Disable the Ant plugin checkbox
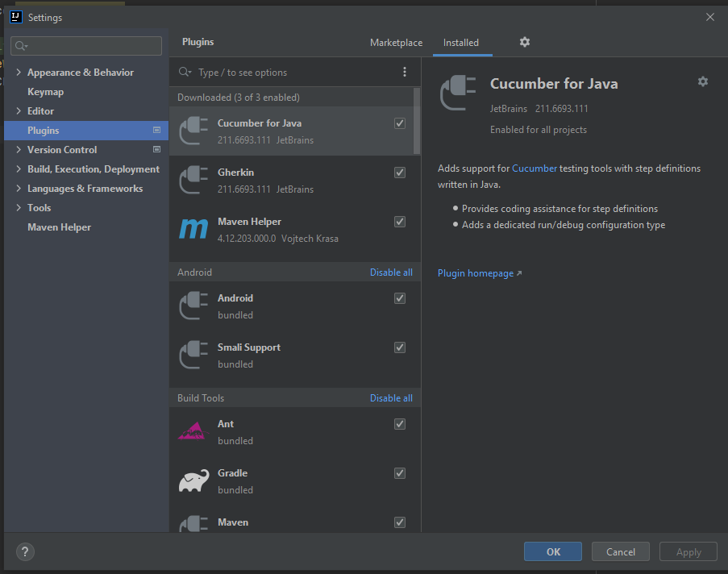This screenshot has height=574, width=728. pos(400,424)
